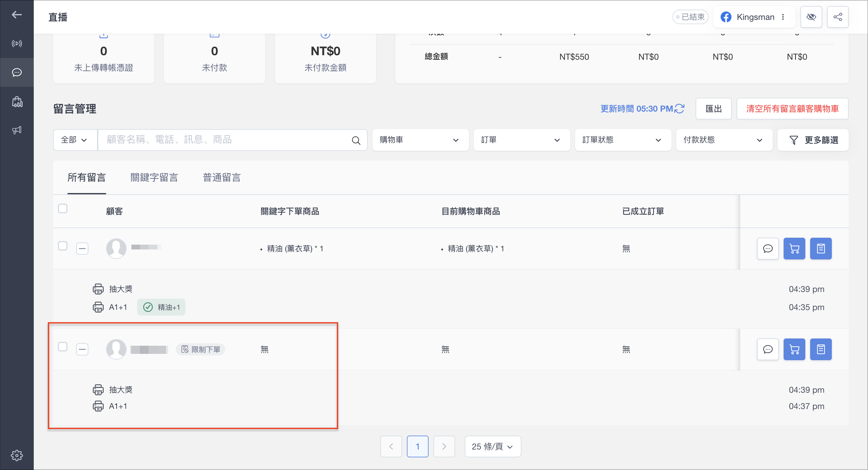Open cart button for first customer row

[794, 249]
